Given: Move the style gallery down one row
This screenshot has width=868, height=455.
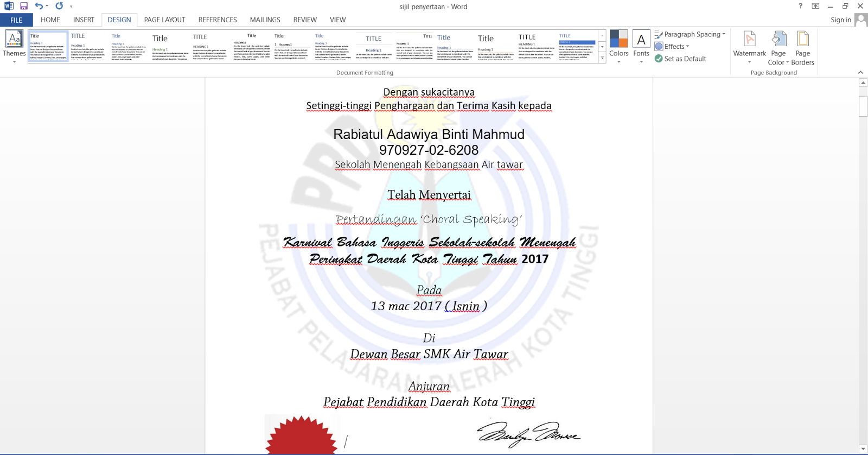Looking at the screenshot, I should pos(602,46).
